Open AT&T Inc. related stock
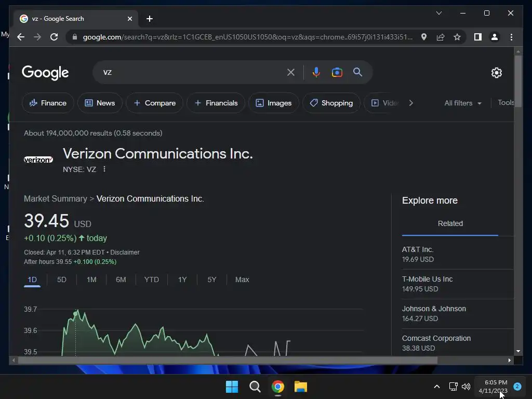 (x=457, y=254)
